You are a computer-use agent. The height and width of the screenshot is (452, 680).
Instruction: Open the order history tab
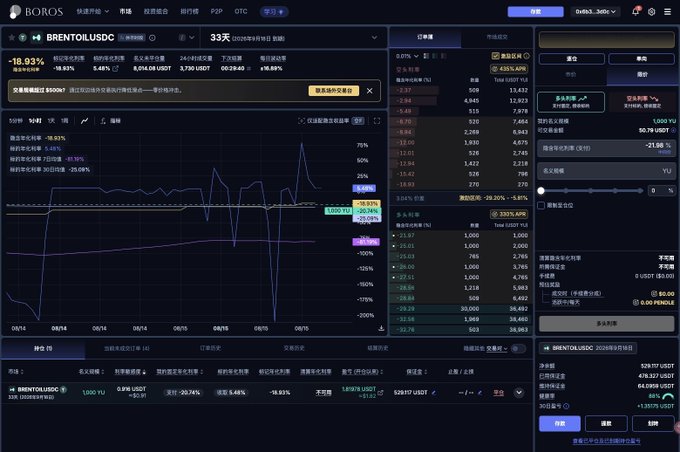(x=210, y=348)
